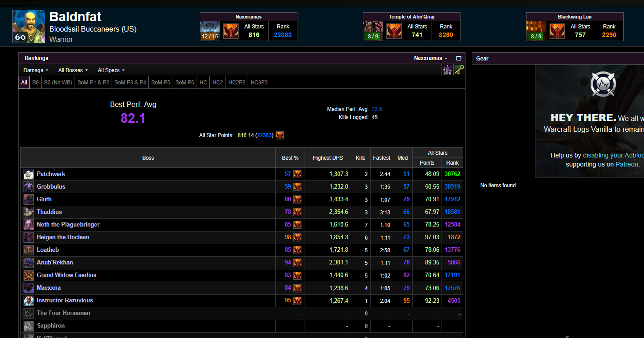Sort by the Best % column header
Screen dimensions: 644x338
tap(290, 158)
